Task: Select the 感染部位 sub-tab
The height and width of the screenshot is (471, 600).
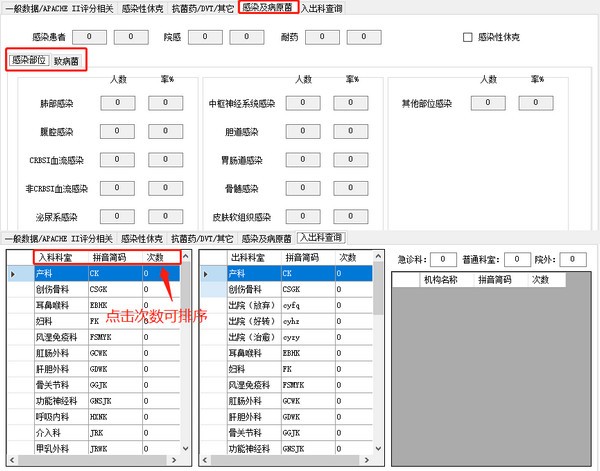Action: (29, 61)
